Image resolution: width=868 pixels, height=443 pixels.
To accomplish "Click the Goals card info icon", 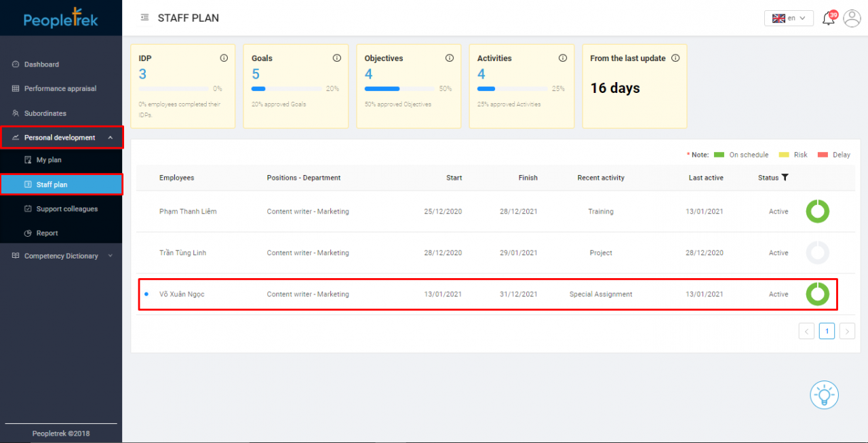I will pyautogui.click(x=336, y=58).
